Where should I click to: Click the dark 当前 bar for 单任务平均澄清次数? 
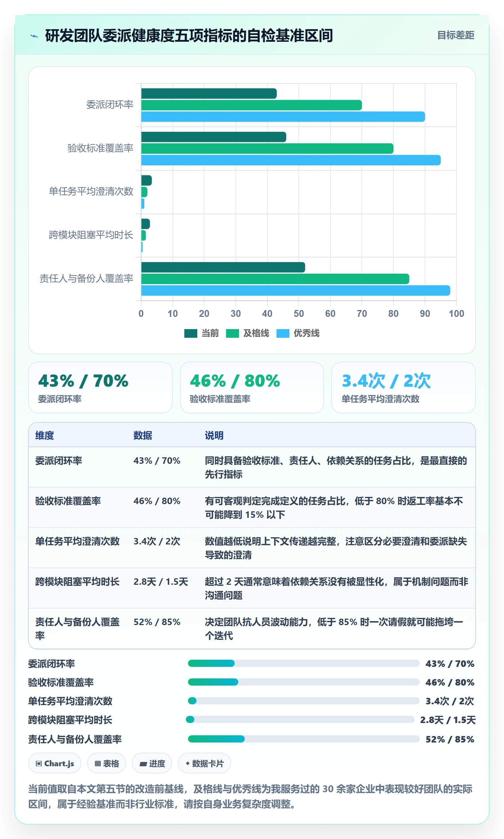147,180
